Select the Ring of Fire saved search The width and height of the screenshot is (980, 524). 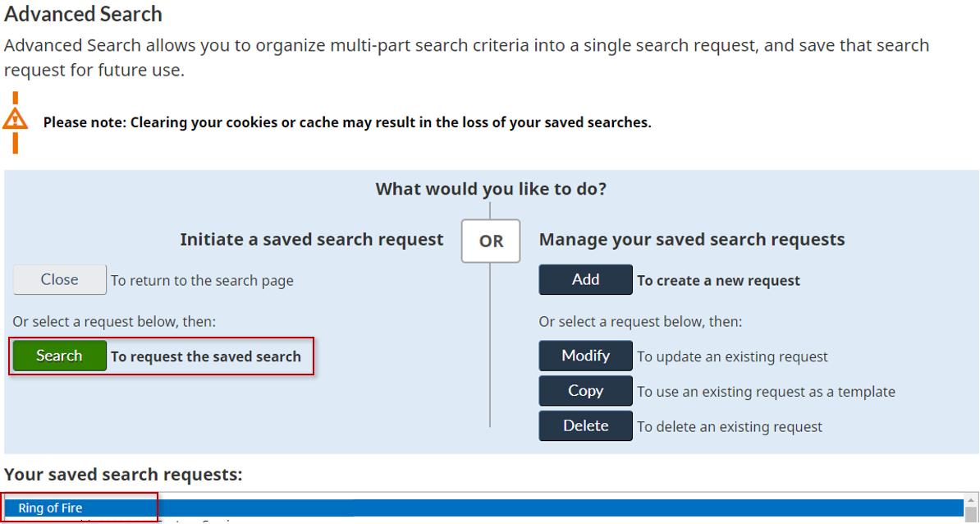pos(78,508)
